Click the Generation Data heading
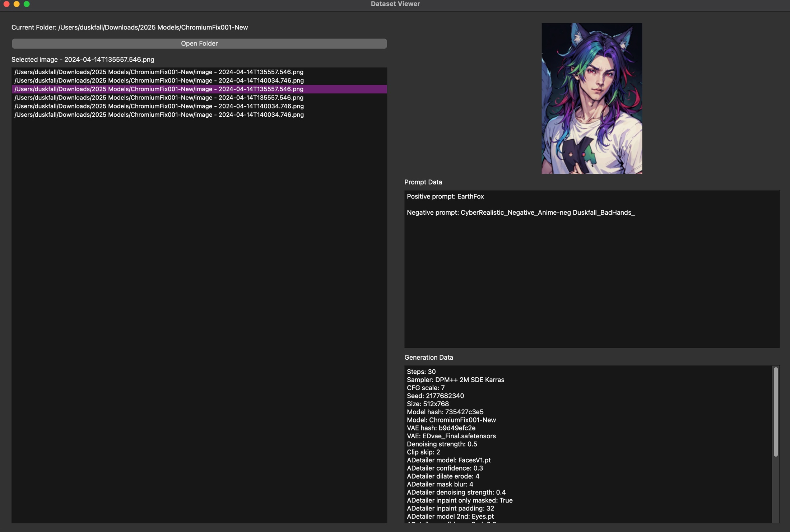This screenshot has width=790, height=532. coord(429,357)
